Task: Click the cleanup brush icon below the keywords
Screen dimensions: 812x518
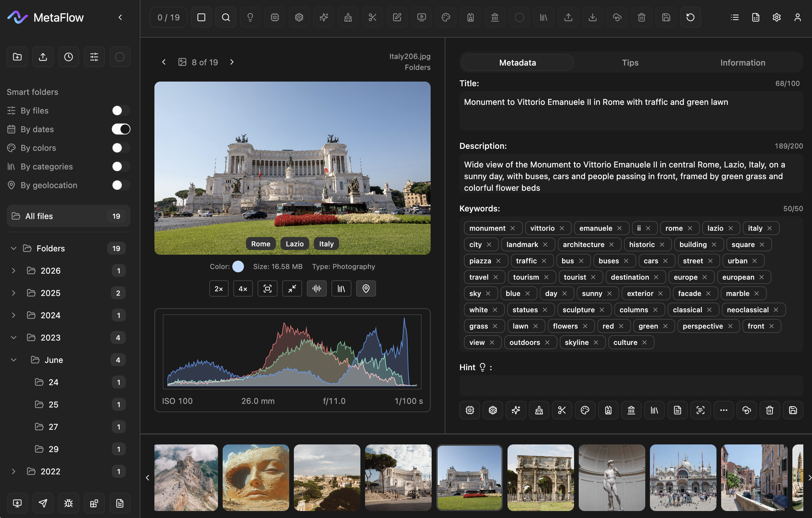Action: [x=538, y=410]
